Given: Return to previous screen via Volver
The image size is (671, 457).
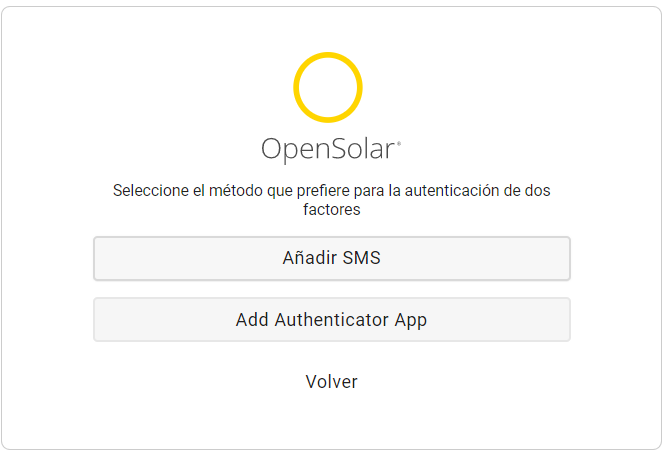Looking at the screenshot, I should click(332, 382).
